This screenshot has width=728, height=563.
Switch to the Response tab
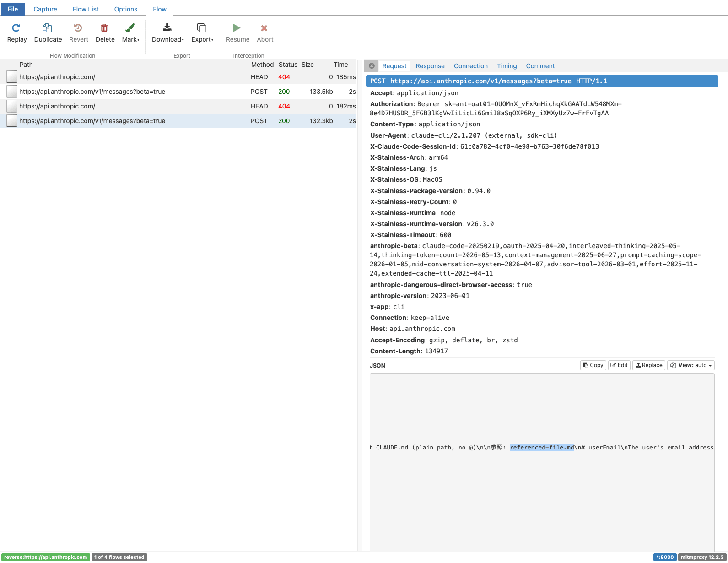pos(430,66)
